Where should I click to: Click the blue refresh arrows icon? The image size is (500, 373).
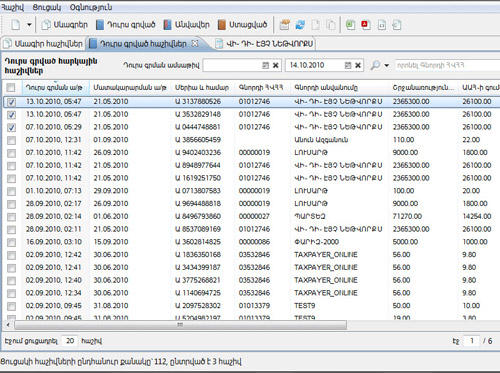tap(300, 25)
